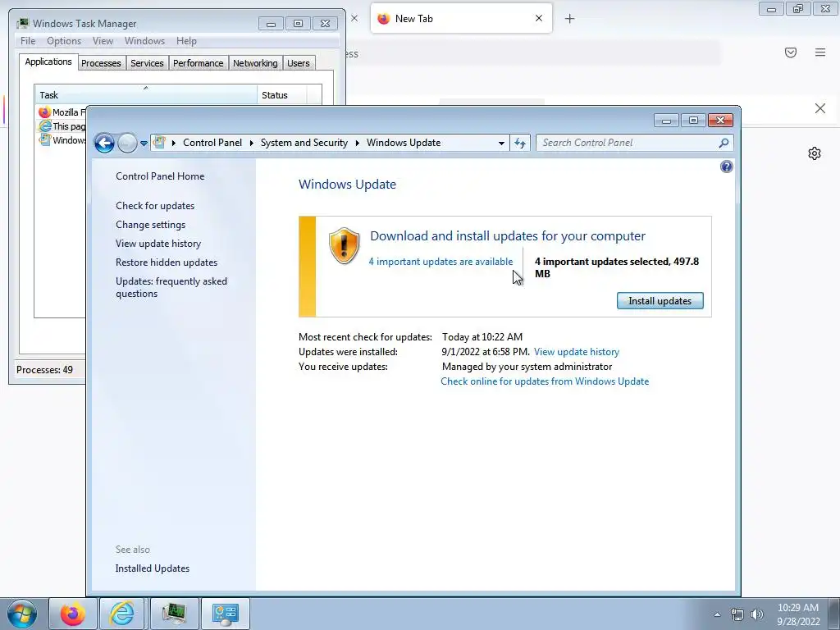The height and width of the screenshot is (630, 840).
Task: Select 'Windows' task row in Task Manager
Action: pyautogui.click(x=62, y=140)
